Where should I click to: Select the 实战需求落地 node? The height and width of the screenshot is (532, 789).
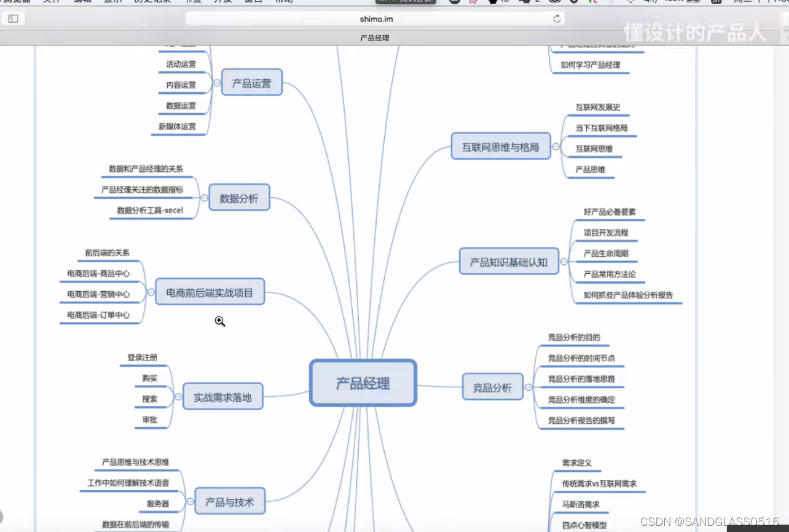point(222,397)
